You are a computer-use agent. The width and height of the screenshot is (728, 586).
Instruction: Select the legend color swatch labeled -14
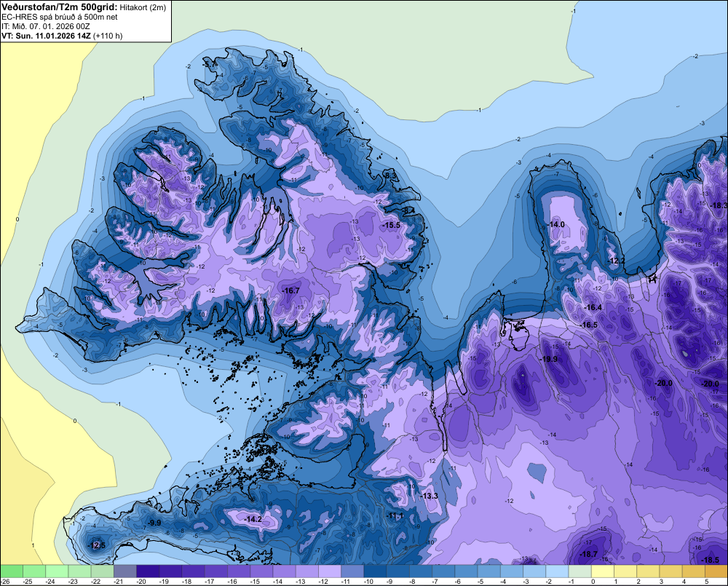(285, 571)
